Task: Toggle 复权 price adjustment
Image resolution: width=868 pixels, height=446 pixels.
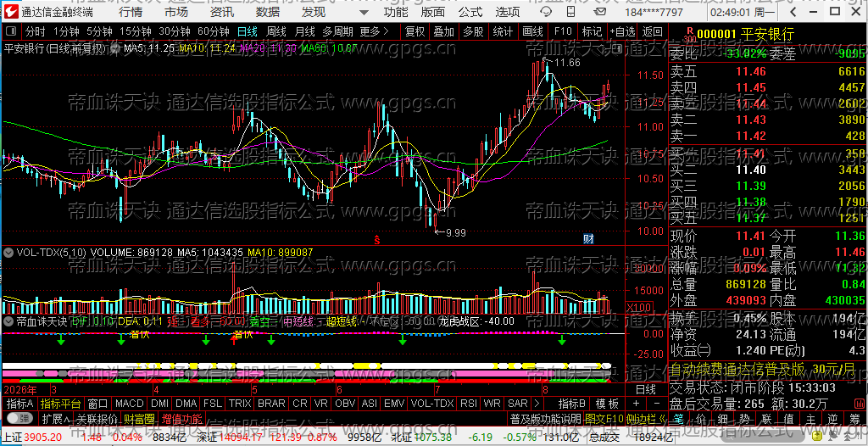Action: (x=415, y=31)
